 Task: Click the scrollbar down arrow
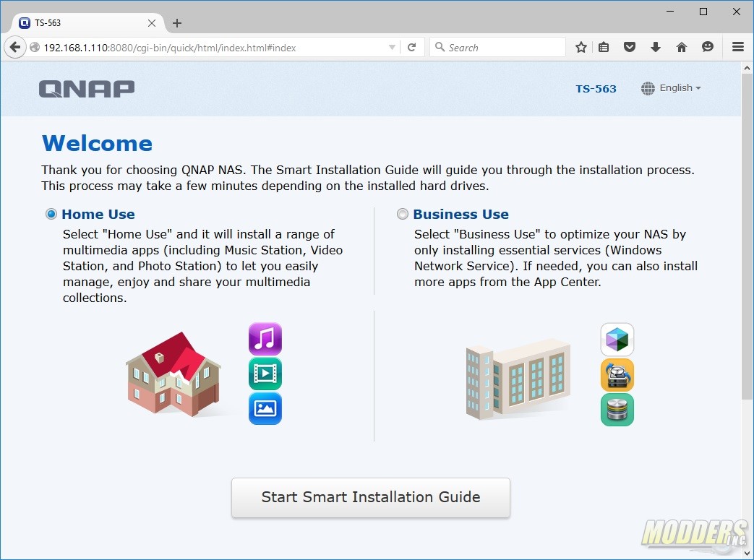(x=747, y=553)
